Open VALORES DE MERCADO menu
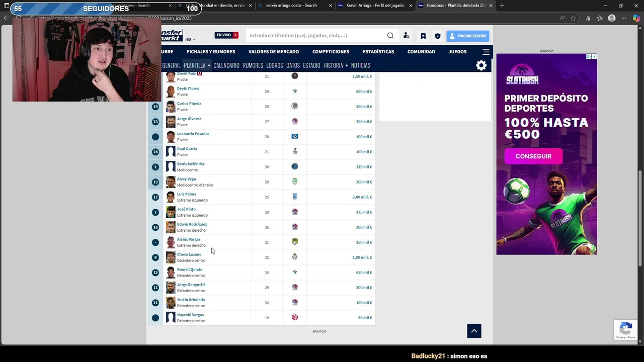644x362 pixels. click(274, 52)
